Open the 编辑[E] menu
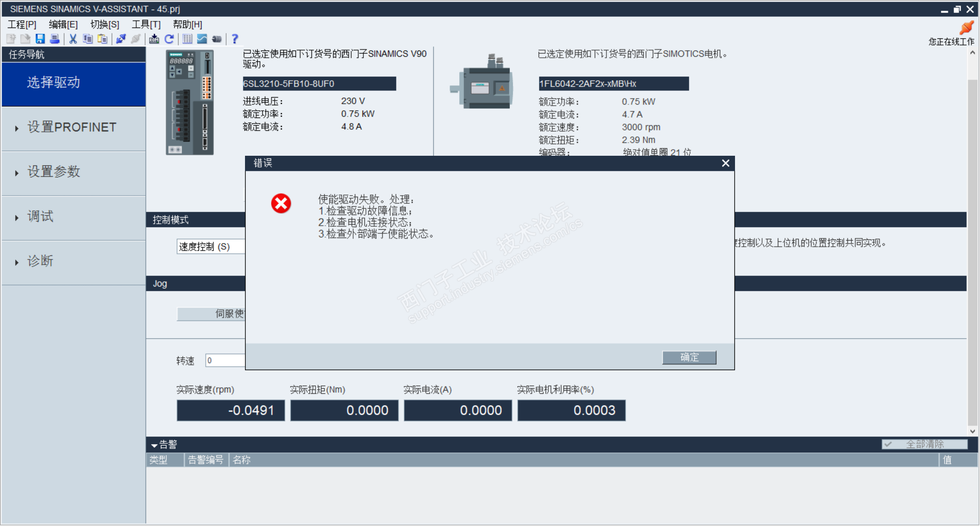980x526 pixels. (x=63, y=25)
